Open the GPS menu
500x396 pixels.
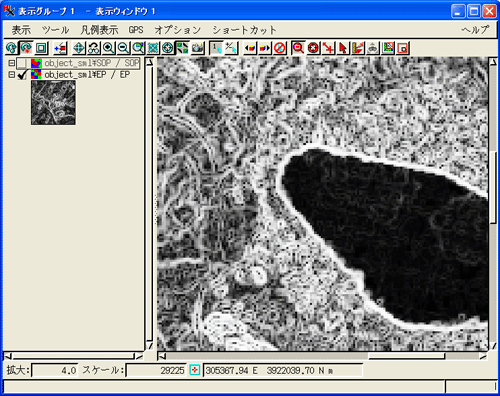point(136,30)
